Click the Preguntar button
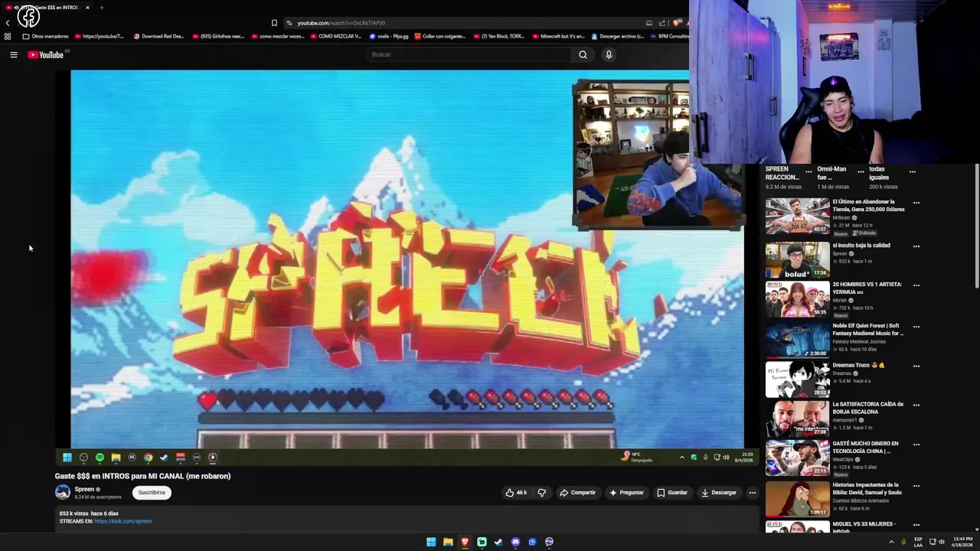 [x=626, y=493]
